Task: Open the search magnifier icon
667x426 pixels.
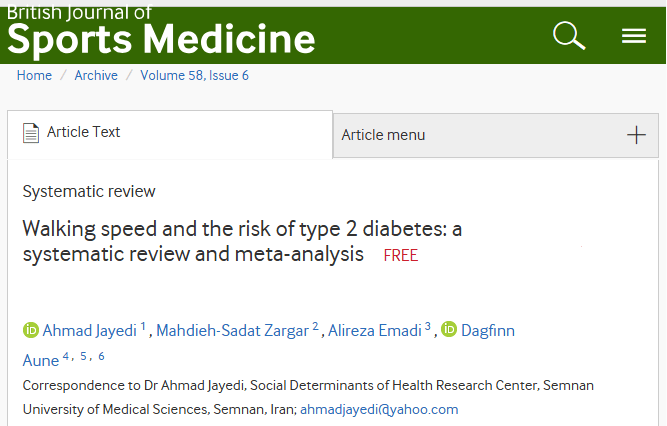Action: tap(569, 36)
